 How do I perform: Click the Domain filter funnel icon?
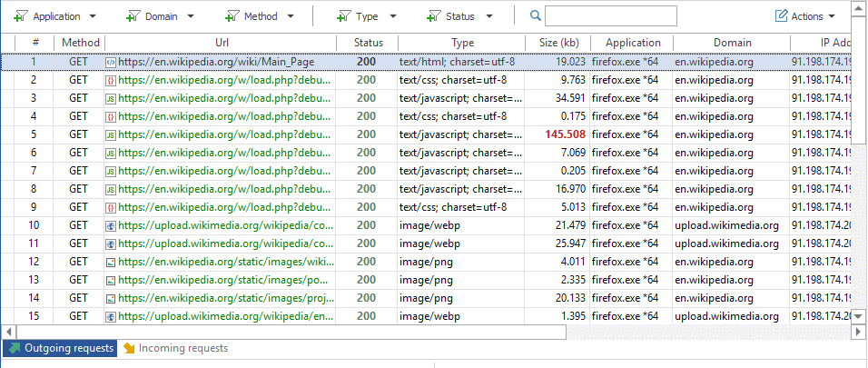[133, 16]
